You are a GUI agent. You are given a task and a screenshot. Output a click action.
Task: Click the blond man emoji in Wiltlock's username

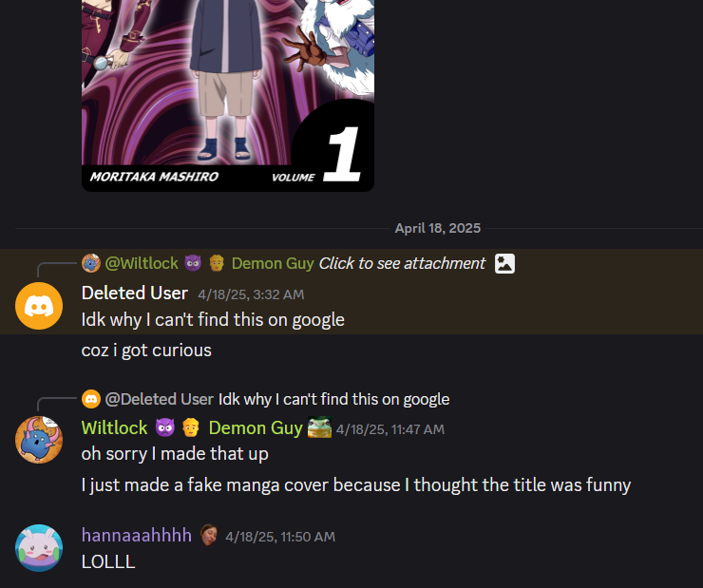[191, 427]
